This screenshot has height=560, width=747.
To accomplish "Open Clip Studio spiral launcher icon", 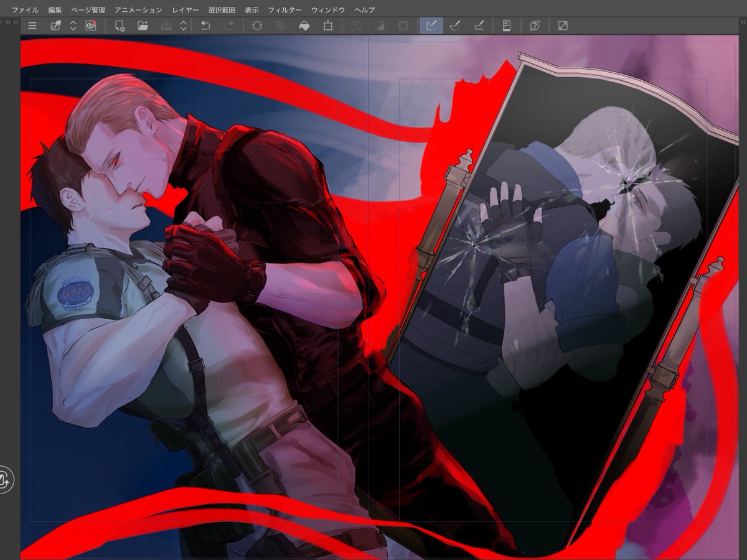I will click(x=91, y=26).
